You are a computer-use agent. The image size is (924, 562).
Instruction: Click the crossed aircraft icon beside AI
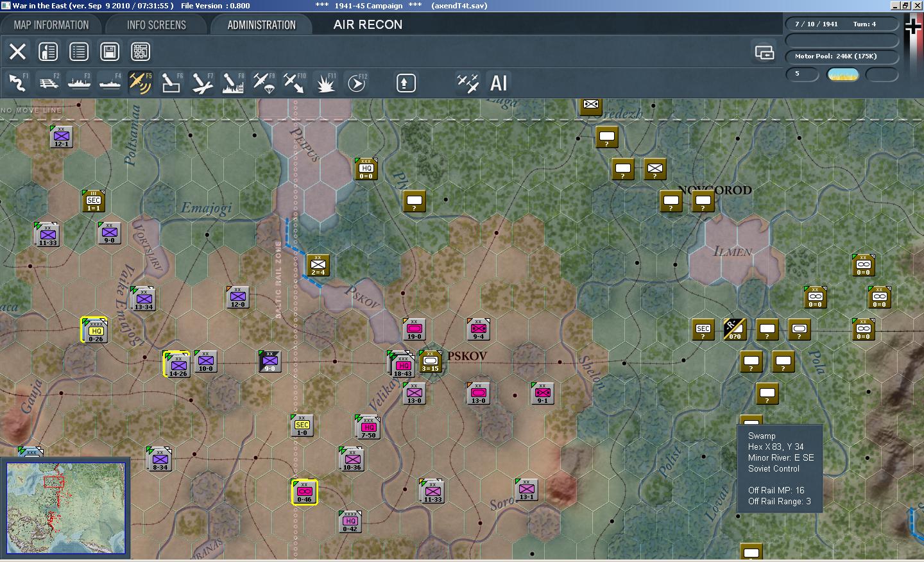(468, 83)
